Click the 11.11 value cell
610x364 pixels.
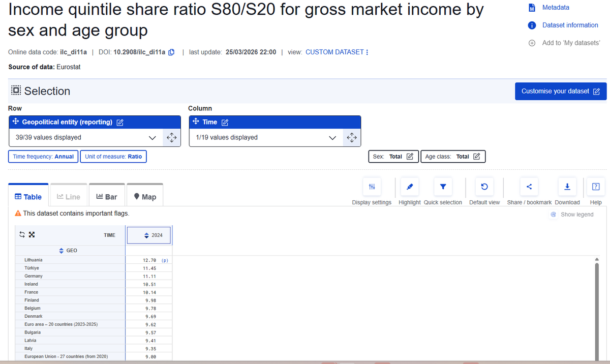tap(148, 276)
